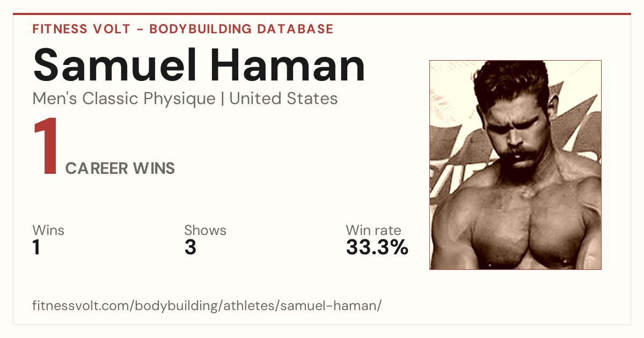
Task: Click the United States country label
Action: click(283, 99)
